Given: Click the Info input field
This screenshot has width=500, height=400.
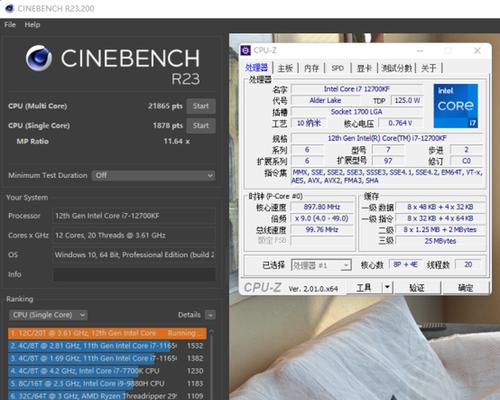Looking at the screenshot, I should click(x=134, y=274).
